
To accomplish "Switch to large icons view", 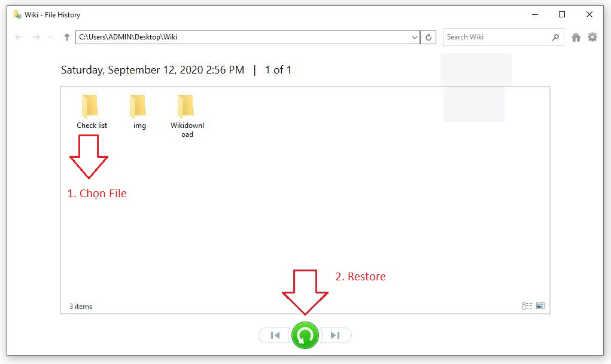I will click(540, 305).
